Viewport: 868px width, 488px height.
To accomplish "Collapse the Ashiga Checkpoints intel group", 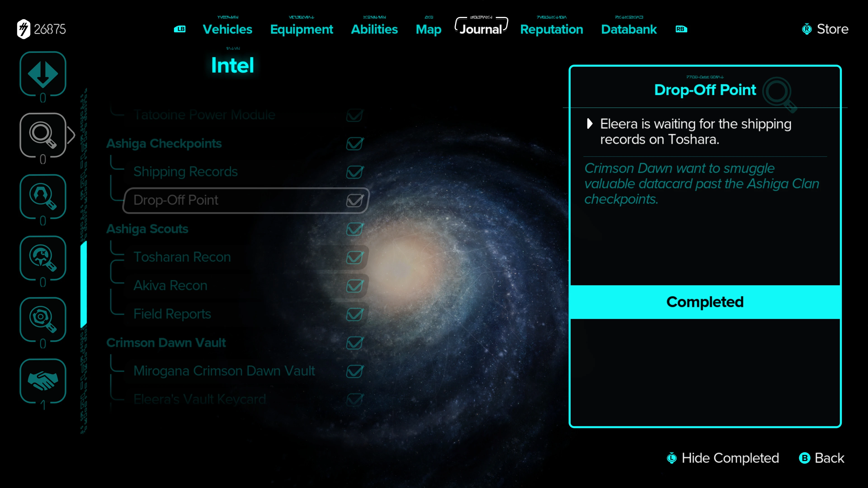I will [x=164, y=143].
